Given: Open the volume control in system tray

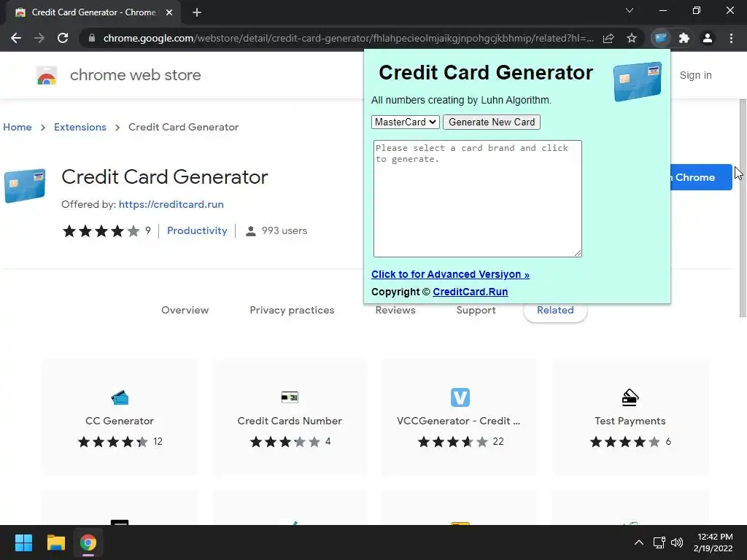Looking at the screenshot, I should tap(677, 542).
